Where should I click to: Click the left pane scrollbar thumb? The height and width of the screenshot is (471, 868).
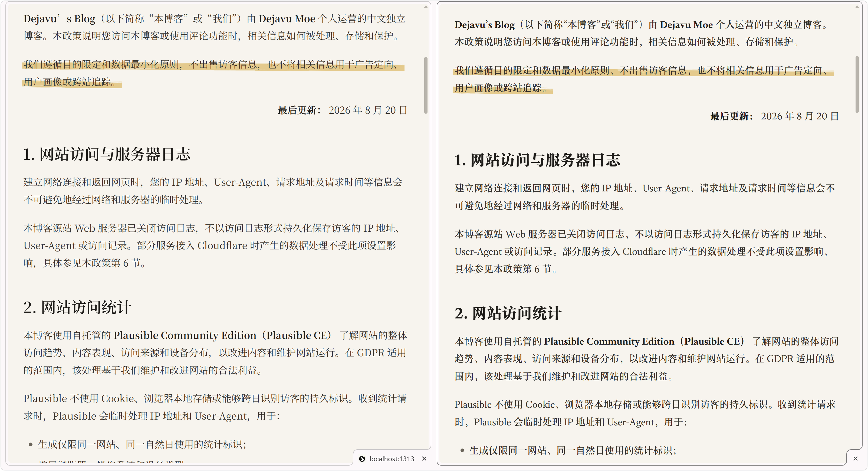tap(426, 85)
